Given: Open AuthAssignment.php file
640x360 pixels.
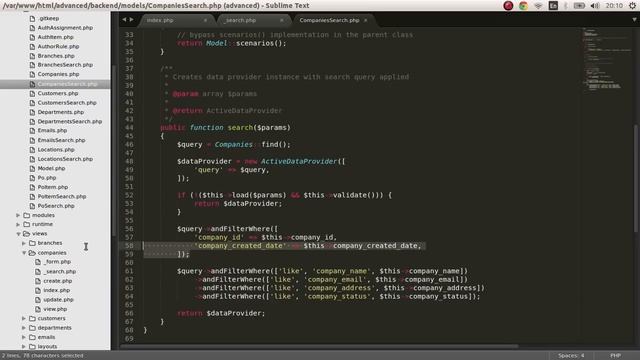Looking at the screenshot, I should [65, 28].
